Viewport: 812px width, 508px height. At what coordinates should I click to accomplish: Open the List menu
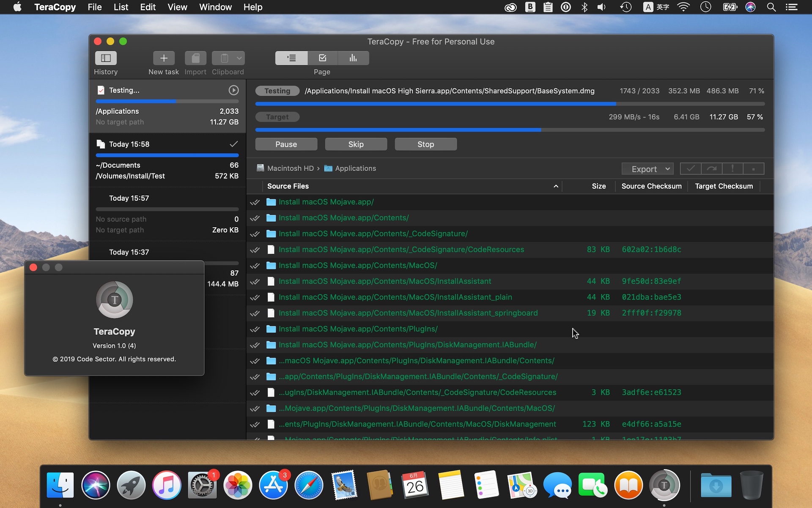click(x=121, y=7)
